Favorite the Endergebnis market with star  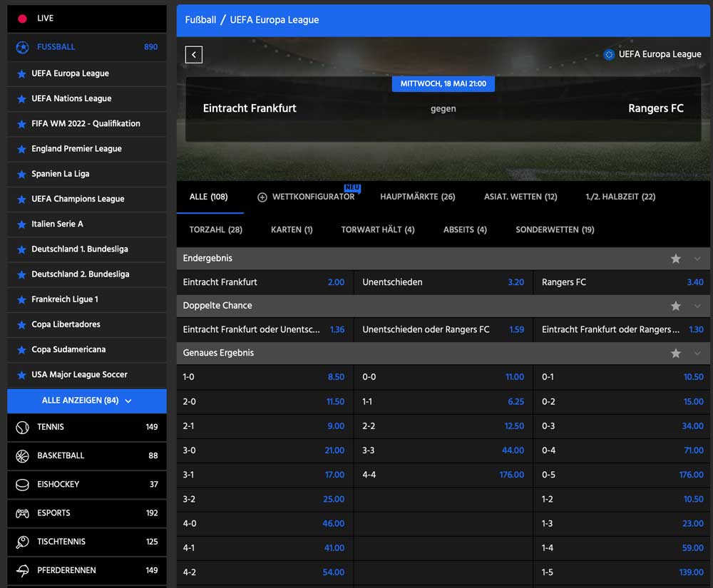click(676, 259)
